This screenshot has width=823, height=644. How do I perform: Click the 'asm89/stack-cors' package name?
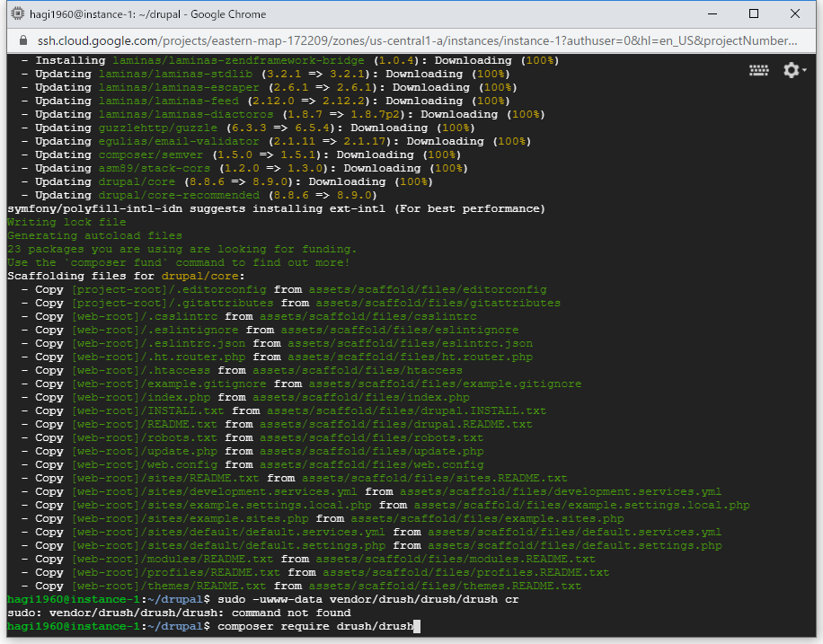155,169
